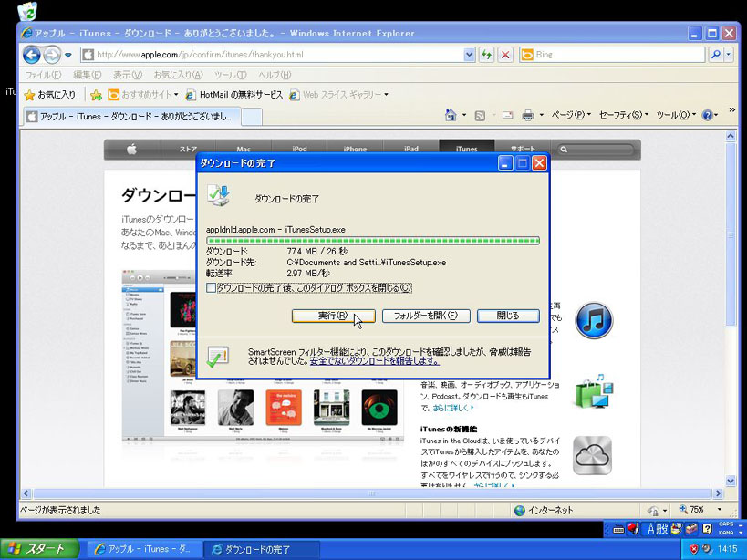Image resolution: width=747 pixels, height=560 pixels.
Task: Open the ファイル(F) menu
Action: (x=44, y=75)
